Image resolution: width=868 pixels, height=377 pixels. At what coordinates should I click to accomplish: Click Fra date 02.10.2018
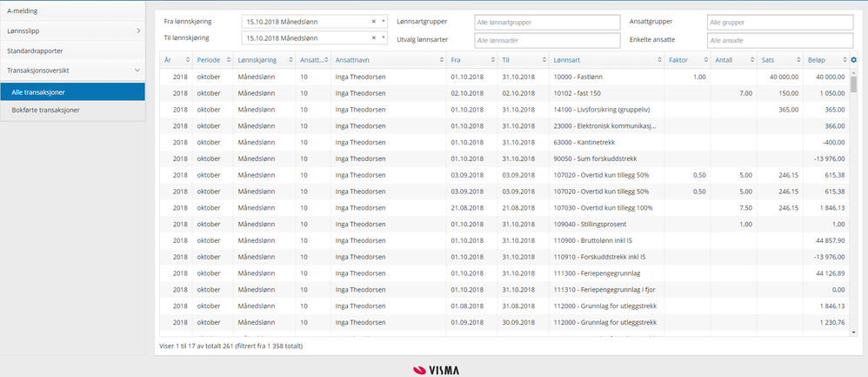click(x=467, y=93)
